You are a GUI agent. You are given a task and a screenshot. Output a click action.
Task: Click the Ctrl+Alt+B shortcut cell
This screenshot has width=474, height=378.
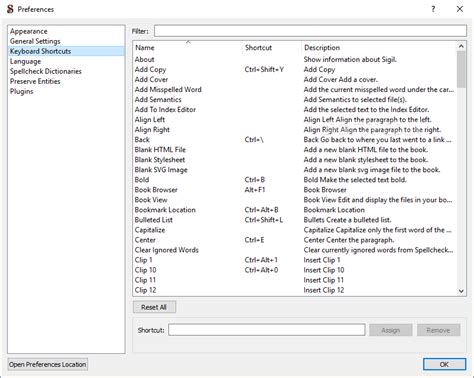[261, 210]
